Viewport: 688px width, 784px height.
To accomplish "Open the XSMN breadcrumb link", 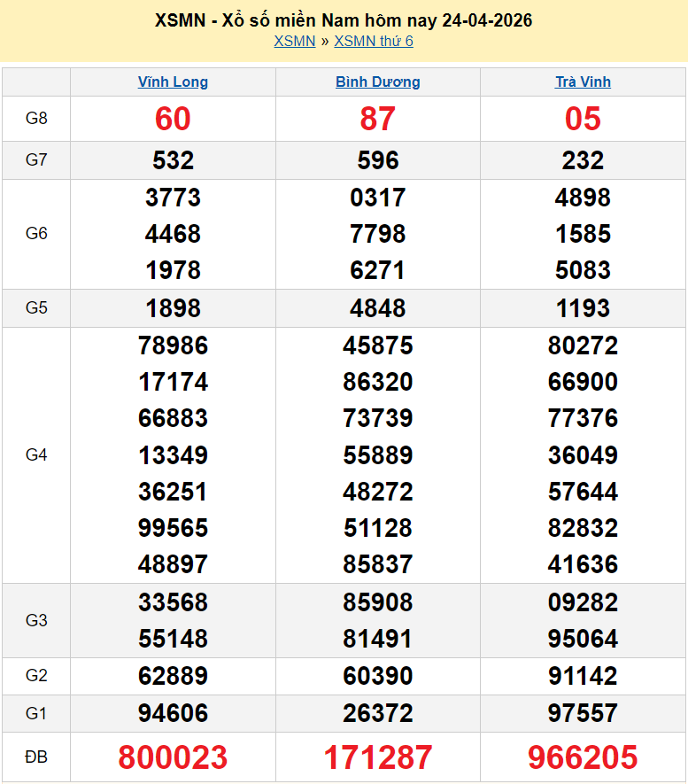I will click(x=294, y=41).
